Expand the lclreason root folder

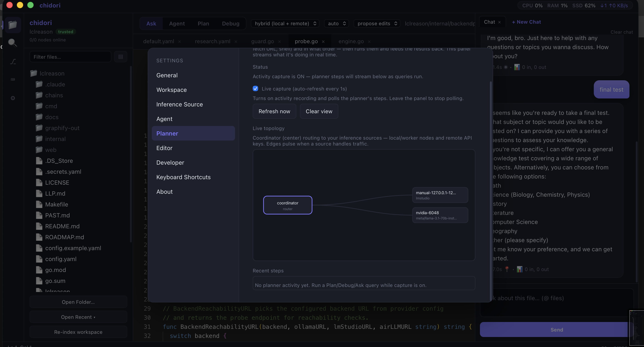click(47, 73)
